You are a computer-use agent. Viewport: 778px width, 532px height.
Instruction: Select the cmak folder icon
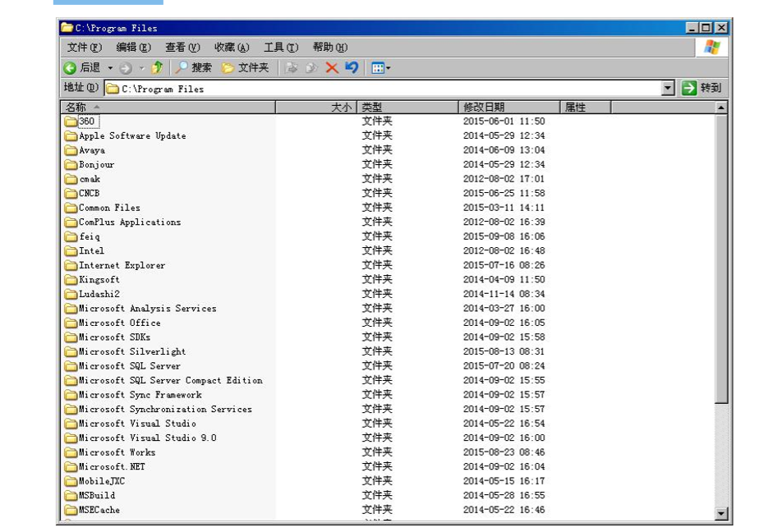tap(71, 179)
